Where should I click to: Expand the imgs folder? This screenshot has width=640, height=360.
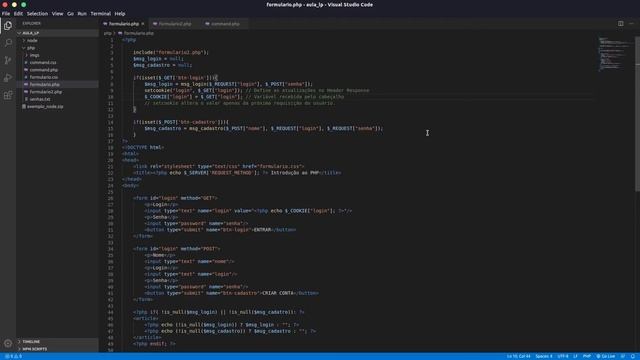(34, 55)
